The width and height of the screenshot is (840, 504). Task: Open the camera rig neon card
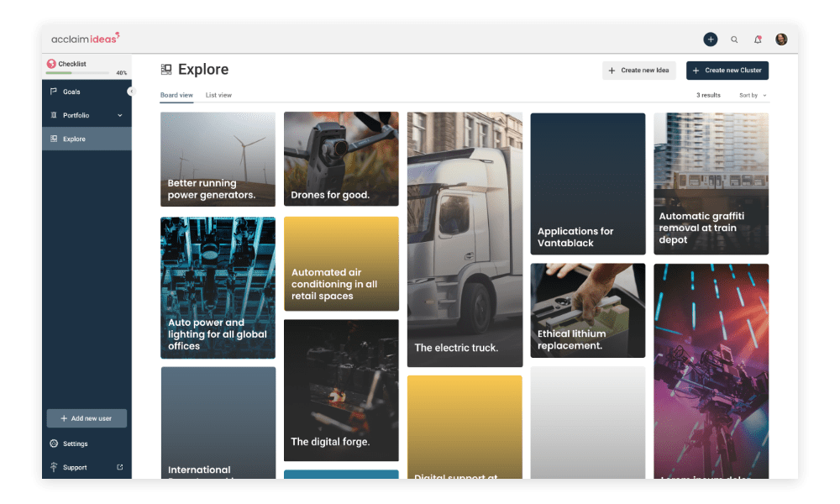click(x=711, y=371)
